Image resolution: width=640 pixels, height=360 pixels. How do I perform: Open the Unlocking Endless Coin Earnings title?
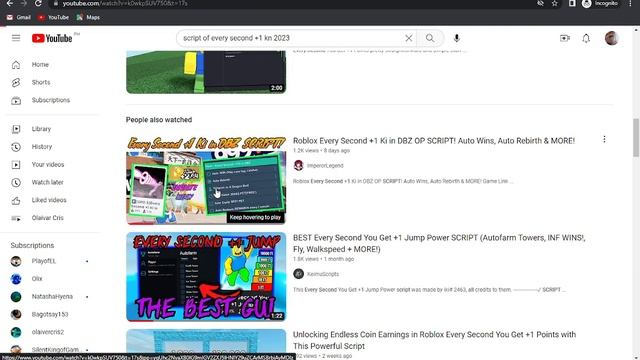point(434,340)
